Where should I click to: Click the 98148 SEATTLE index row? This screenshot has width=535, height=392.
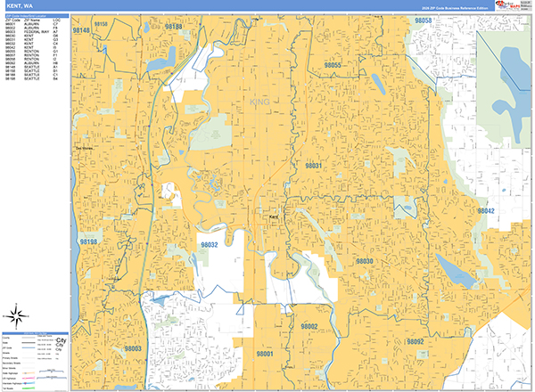[32, 67]
